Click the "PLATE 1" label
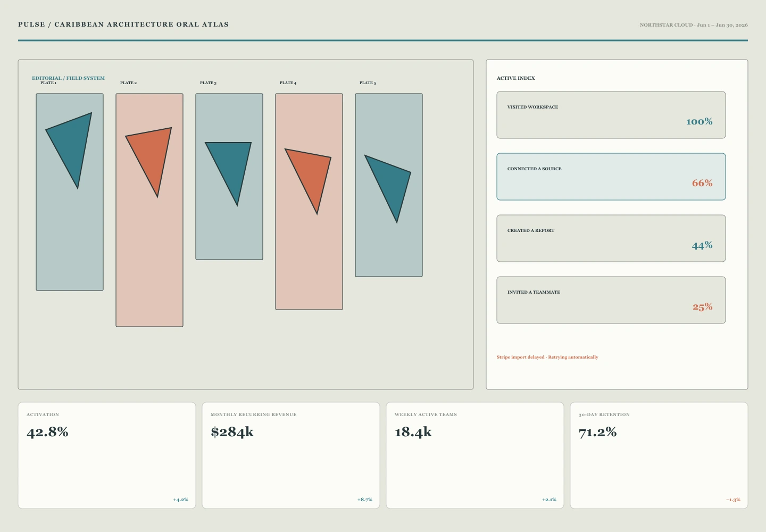This screenshot has width=766, height=532. pyautogui.click(x=48, y=83)
